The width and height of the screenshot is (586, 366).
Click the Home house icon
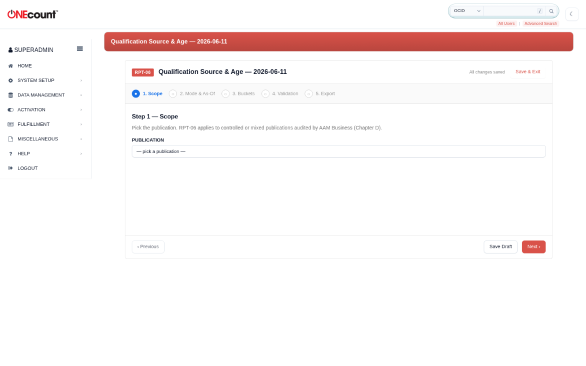[x=10, y=66]
